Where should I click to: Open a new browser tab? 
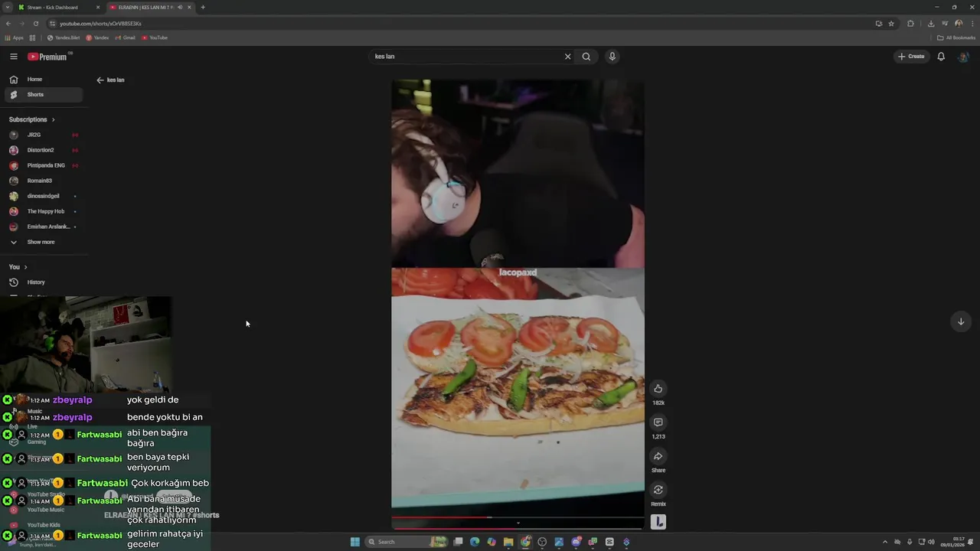click(x=203, y=7)
